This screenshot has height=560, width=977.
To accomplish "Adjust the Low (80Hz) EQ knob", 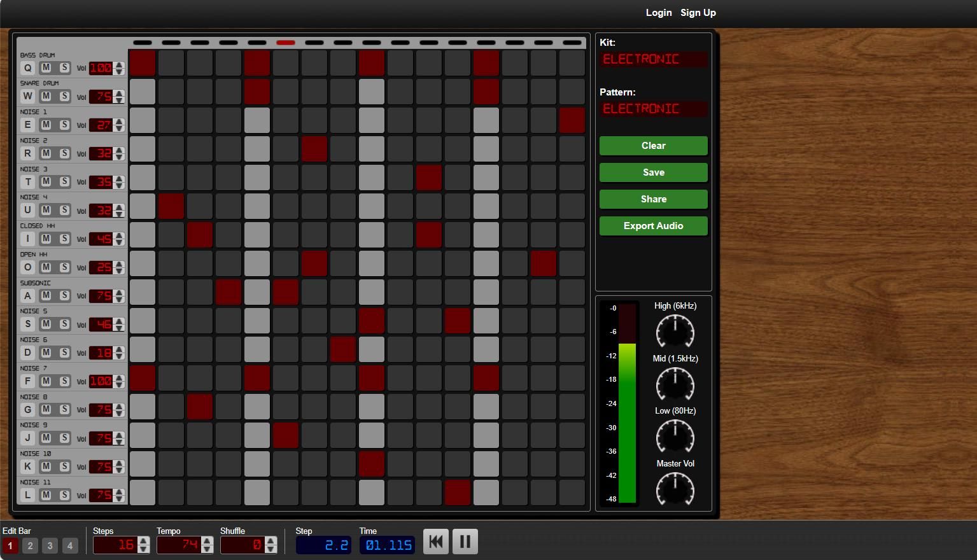I will point(675,437).
